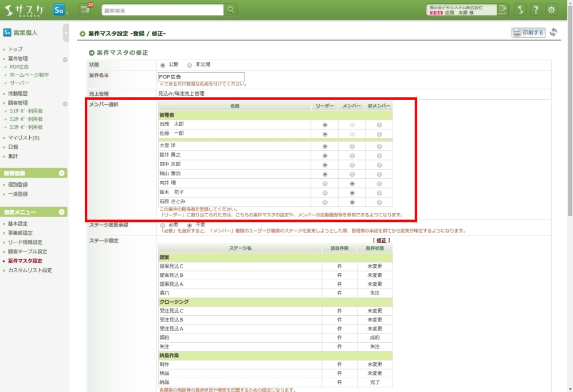Image resolution: width=573 pixels, height=392 pixels.
Task: Collapse the 案件管理 section toggle
Action: [x=65, y=60]
